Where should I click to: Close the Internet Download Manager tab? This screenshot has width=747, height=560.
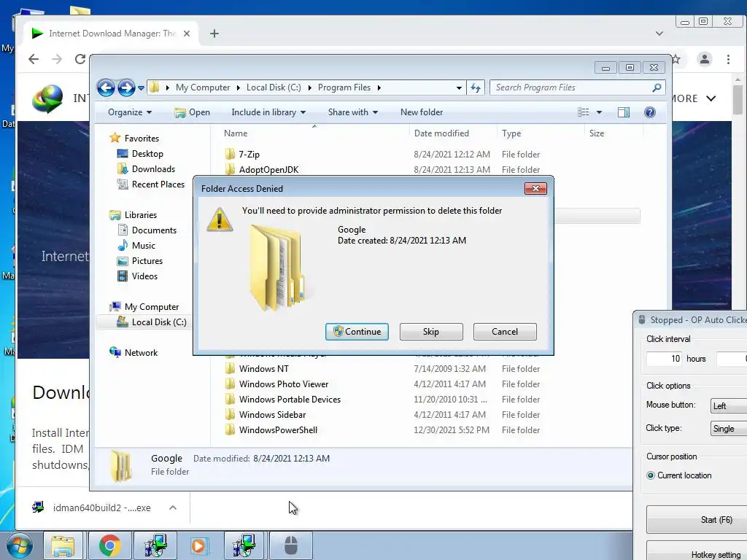(x=187, y=34)
